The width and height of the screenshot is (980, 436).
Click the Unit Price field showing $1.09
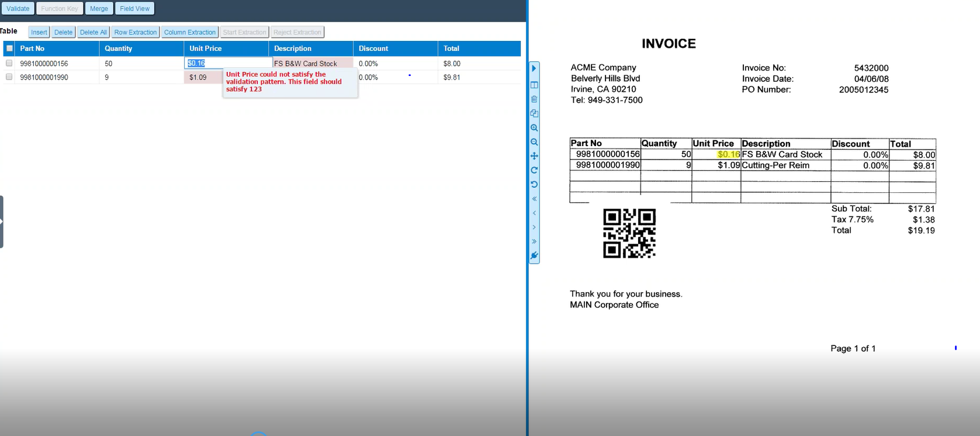coord(202,77)
